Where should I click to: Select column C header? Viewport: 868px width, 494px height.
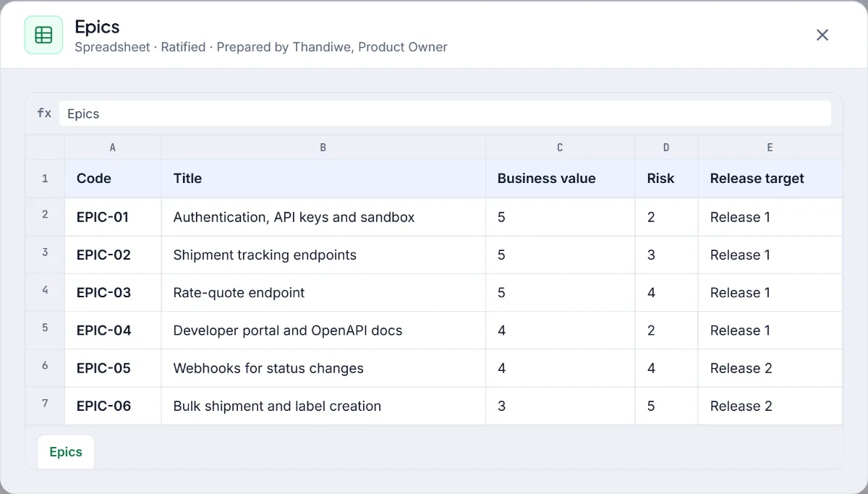560,148
